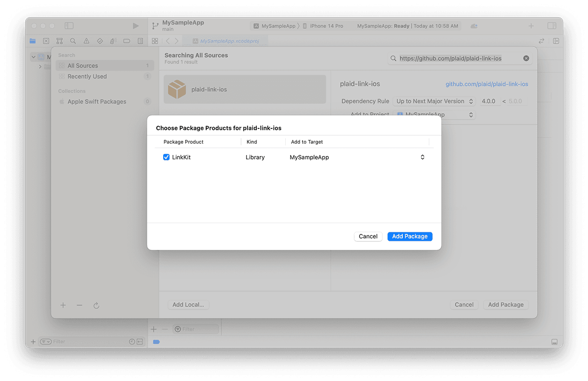This screenshot has width=588, height=381.
Task: Open the Find navigator
Action: click(x=73, y=41)
